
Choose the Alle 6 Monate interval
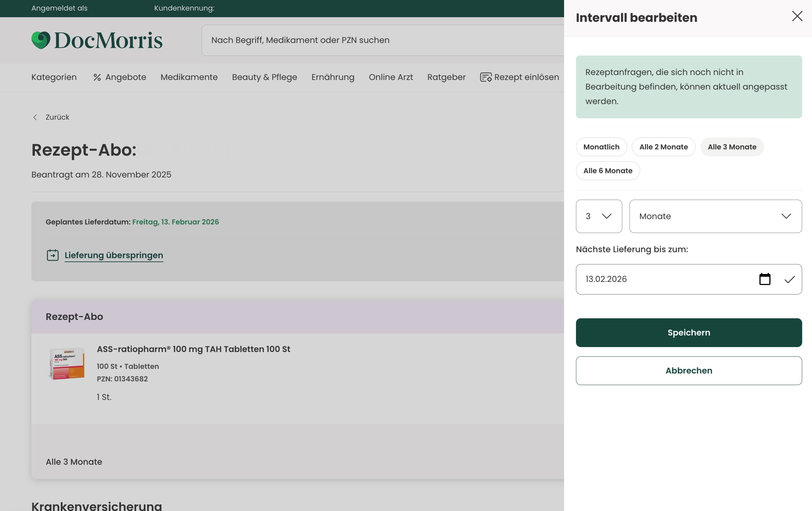[x=608, y=171]
